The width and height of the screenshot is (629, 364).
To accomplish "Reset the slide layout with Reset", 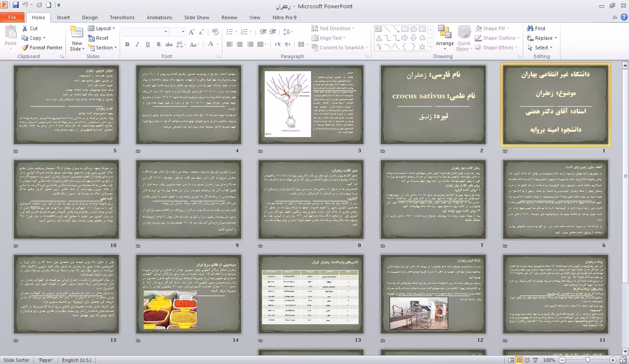I will pos(98,38).
